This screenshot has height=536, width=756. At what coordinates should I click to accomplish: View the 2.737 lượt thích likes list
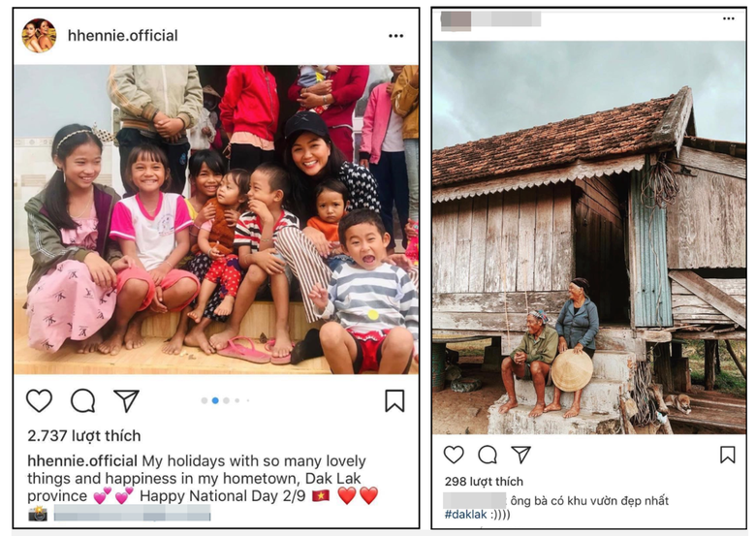83,436
